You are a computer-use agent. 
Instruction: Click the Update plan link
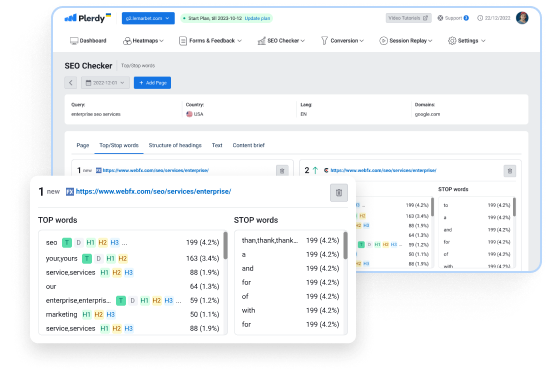point(257,18)
